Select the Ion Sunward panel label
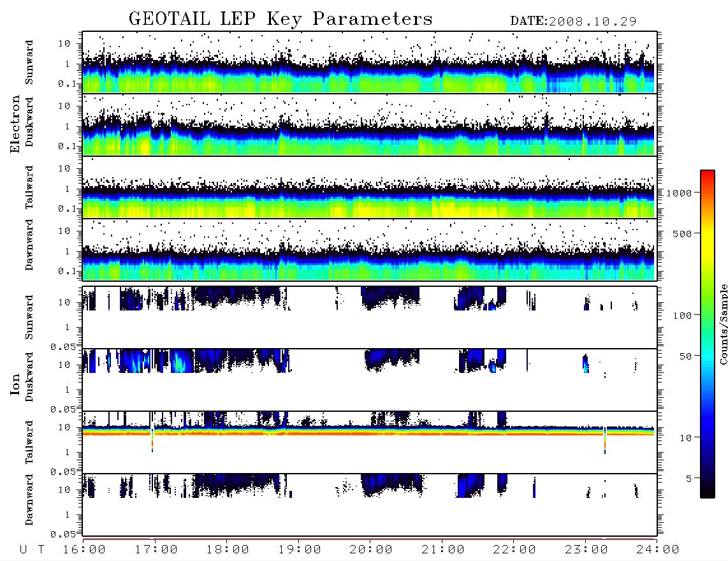 coord(29,317)
